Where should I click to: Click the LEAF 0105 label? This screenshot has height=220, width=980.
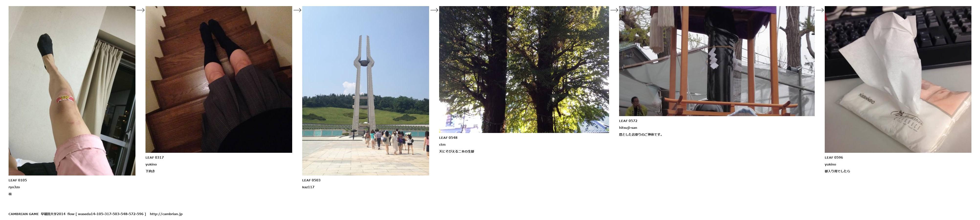18,180
